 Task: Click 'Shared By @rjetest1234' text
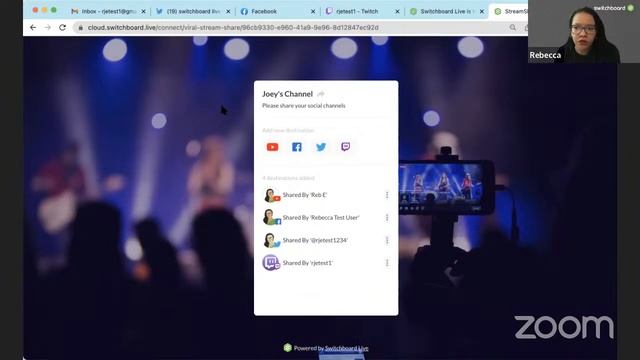(315, 240)
